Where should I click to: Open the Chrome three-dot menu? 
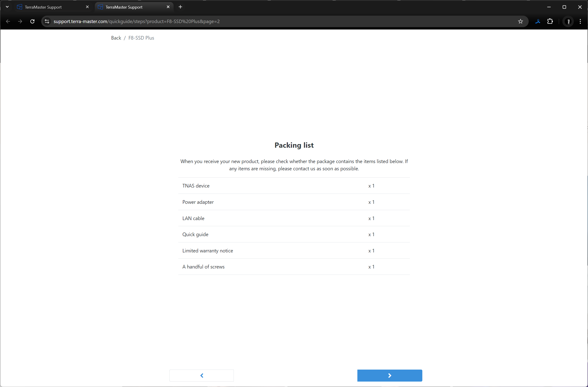coord(580,21)
